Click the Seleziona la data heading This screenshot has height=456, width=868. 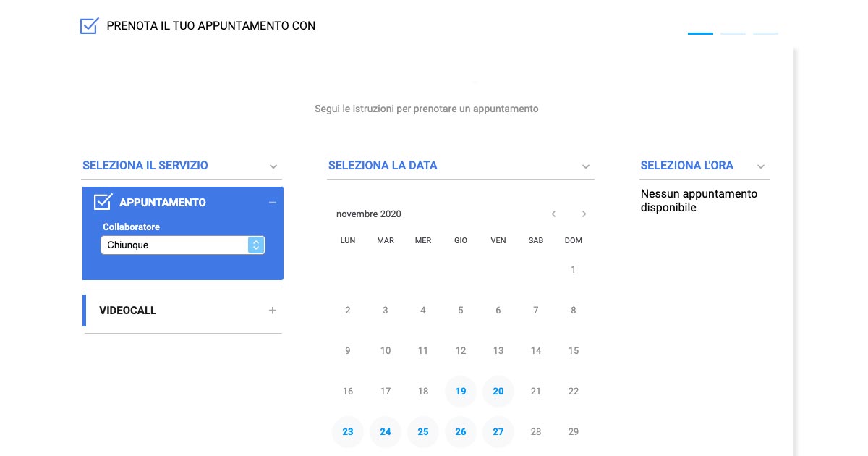383,166
